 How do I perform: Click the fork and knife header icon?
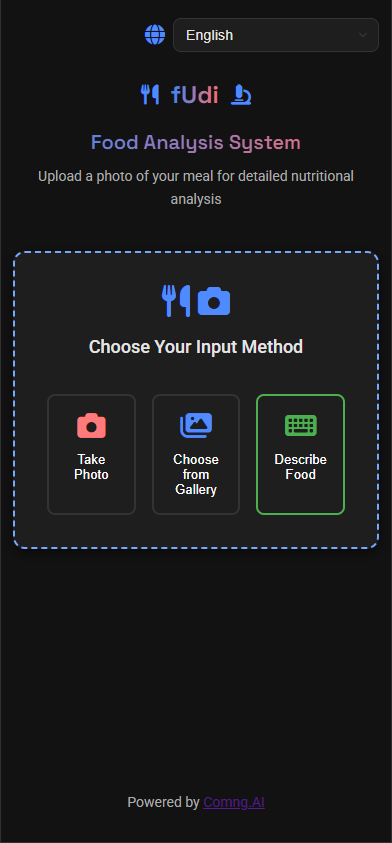[x=149, y=95]
